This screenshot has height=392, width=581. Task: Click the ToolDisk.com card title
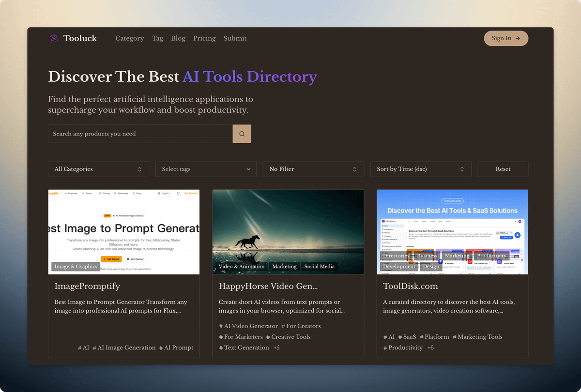410,286
